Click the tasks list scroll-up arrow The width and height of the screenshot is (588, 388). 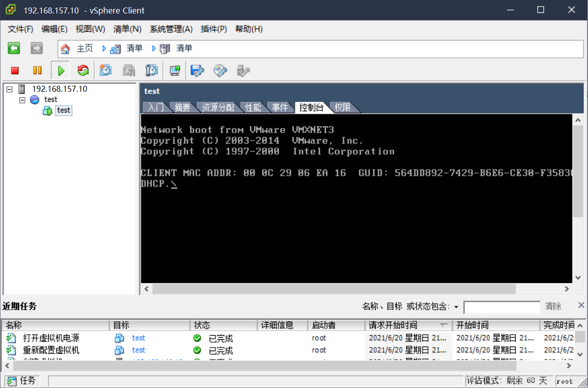(x=580, y=326)
